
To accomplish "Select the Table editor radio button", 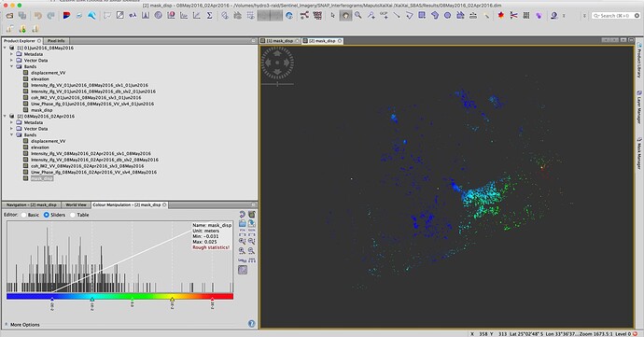I will pyautogui.click(x=73, y=215).
